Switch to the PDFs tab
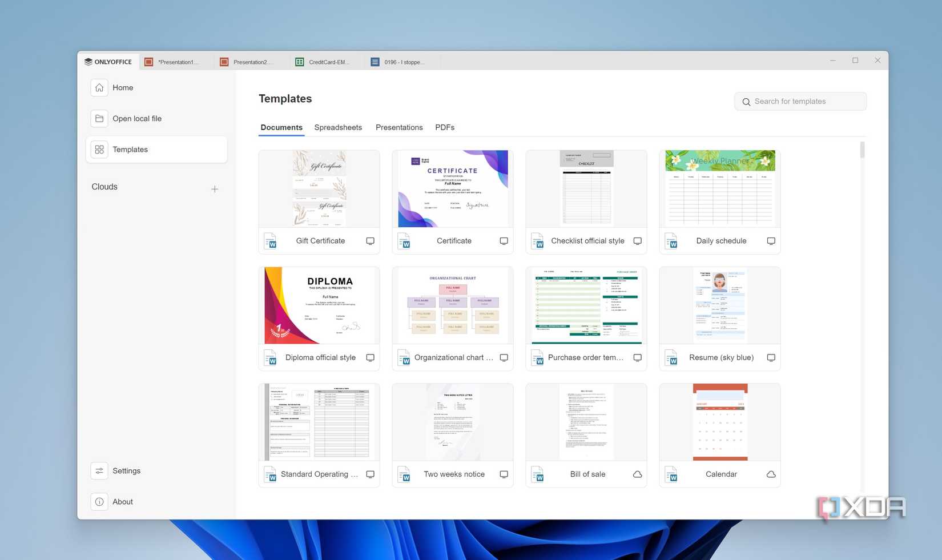Viewport: 942px width, 560px height. tap(445, 127)
